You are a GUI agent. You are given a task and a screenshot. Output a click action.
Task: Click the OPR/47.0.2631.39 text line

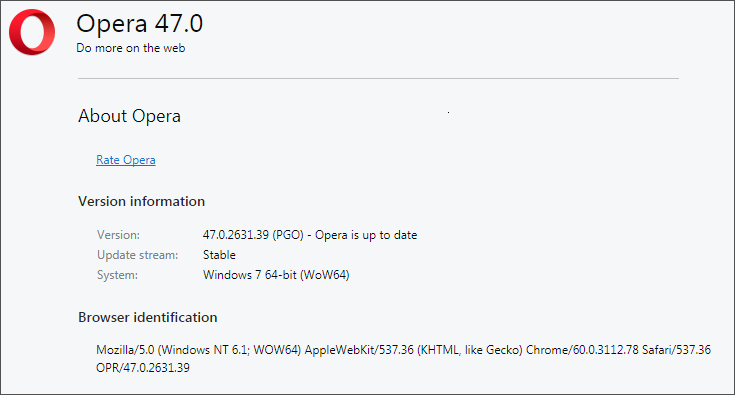pyautogui.click(x=143, y=368)
